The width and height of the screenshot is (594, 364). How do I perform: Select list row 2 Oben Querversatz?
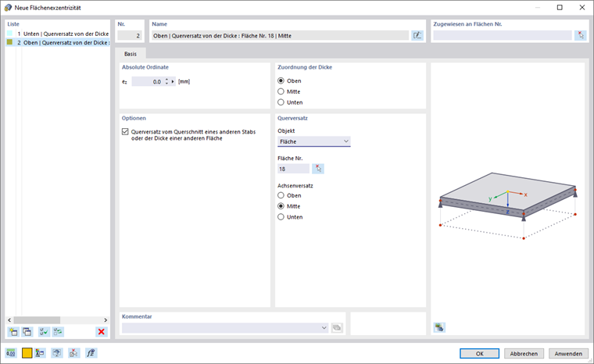click(x=58, y=42)
